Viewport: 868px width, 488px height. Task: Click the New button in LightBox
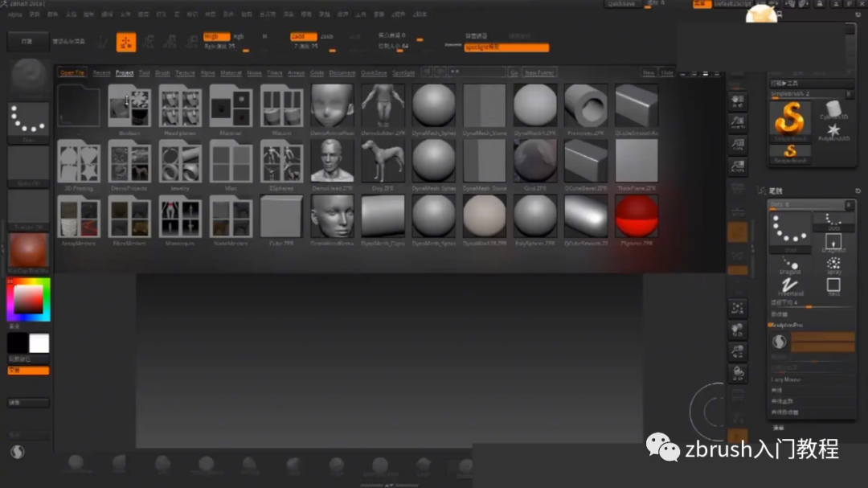[x=649, y=72]
